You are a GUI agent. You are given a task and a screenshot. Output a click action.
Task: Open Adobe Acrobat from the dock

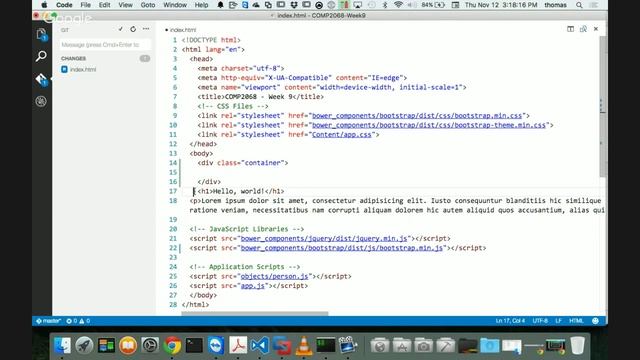238,345
